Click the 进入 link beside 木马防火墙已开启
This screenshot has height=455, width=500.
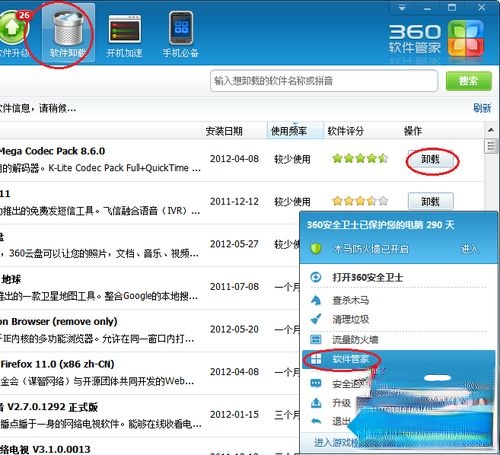[x=469, y=249]
